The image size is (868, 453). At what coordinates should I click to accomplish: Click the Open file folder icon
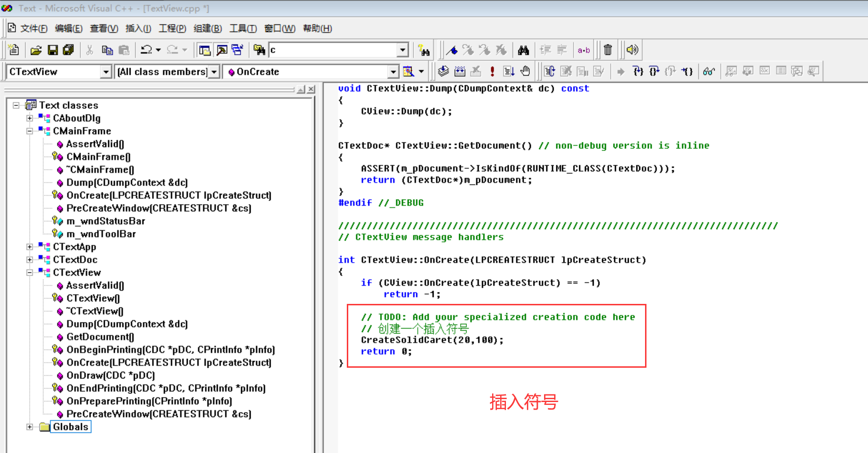(x=36, y=50)
